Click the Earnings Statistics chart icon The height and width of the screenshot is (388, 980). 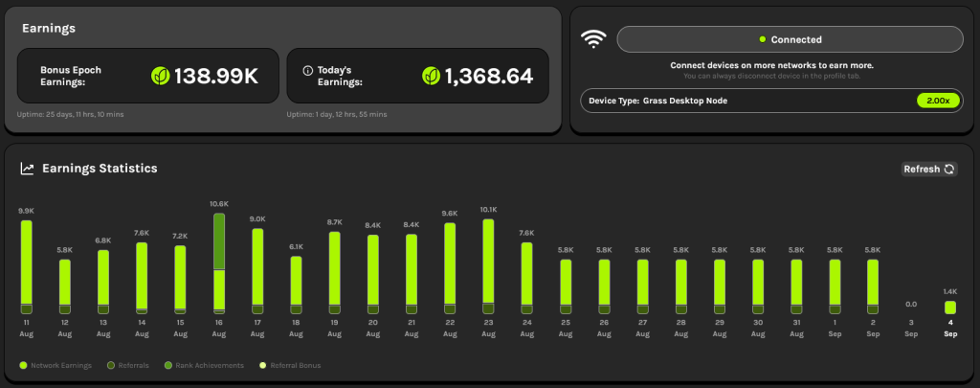pos(27,169)
